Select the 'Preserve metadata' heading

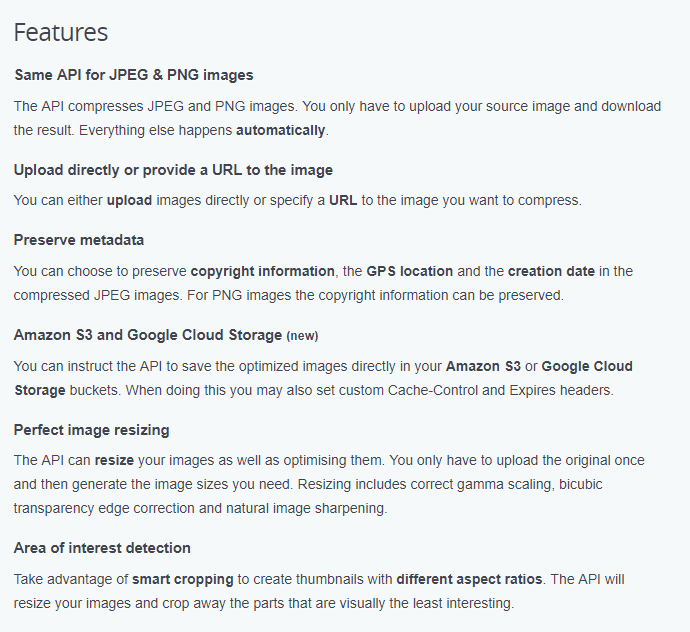pos(79,240)
